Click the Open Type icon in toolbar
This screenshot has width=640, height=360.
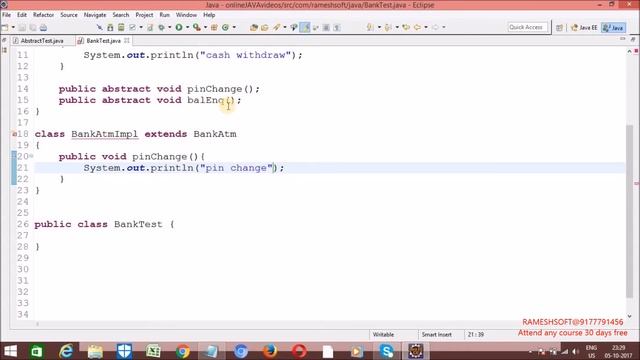254,27
